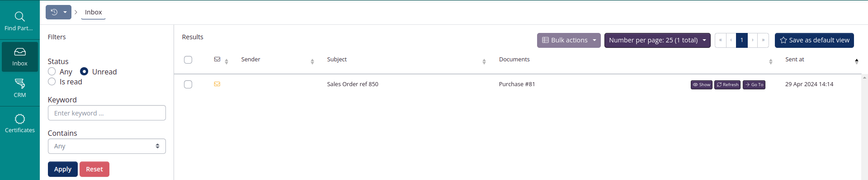This screenshot has width=868, height=180.
Task: Go to first page with double-left arrow
Action: [x=721, y=40]
